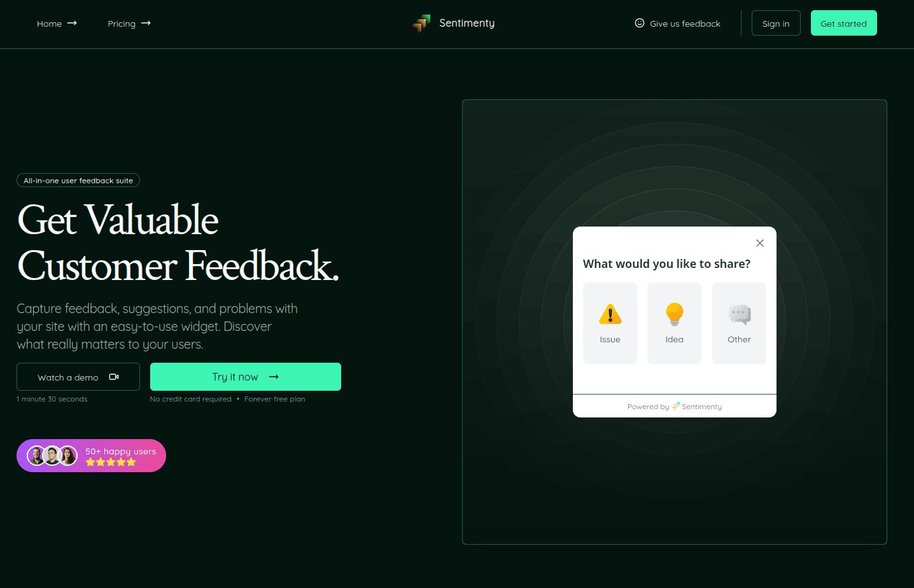Click the arrow next to Home
914x588 pixels.
pyautogui.click(x=72, y=24)
